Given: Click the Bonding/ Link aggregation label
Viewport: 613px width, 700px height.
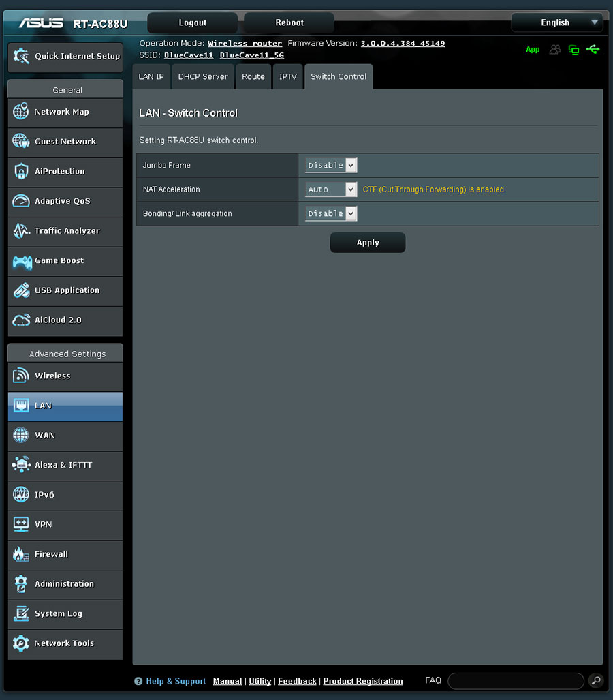Looking at the screenshot, I should 187,213.
